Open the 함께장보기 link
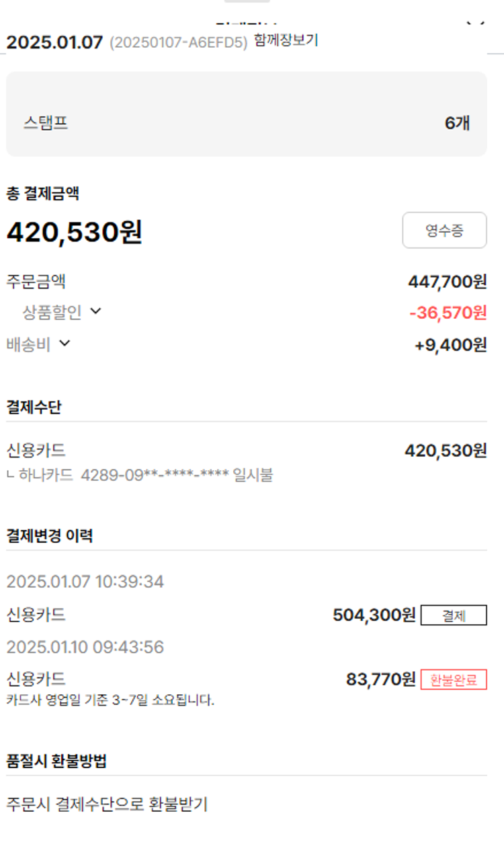The image size is (504, 865). pos(286,40)
